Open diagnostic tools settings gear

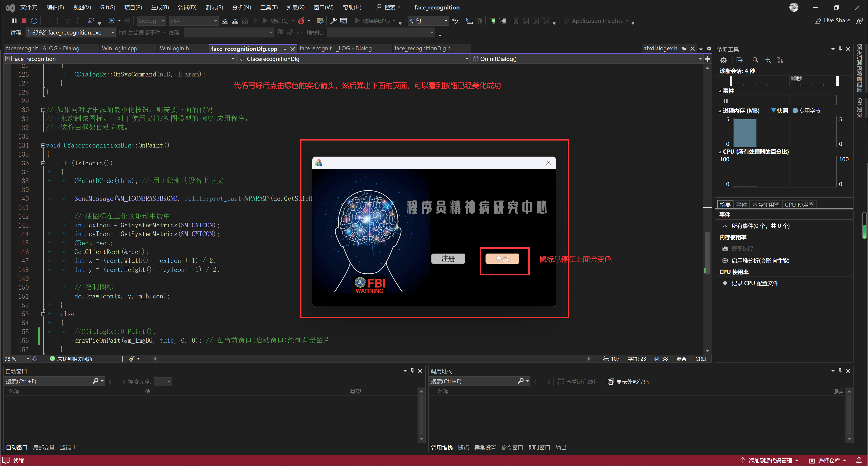[x=723, y=60]
